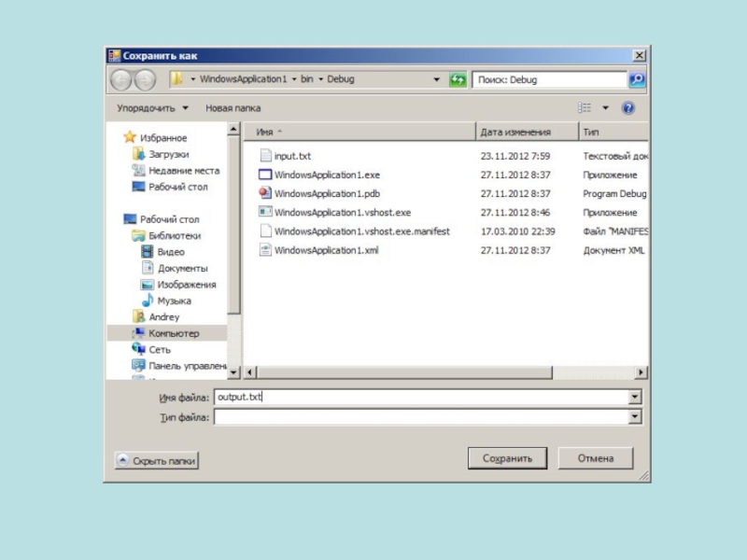Screen dimensions: 747x560
Task: Select the input.txt file
Action: [x=291, y=157]
